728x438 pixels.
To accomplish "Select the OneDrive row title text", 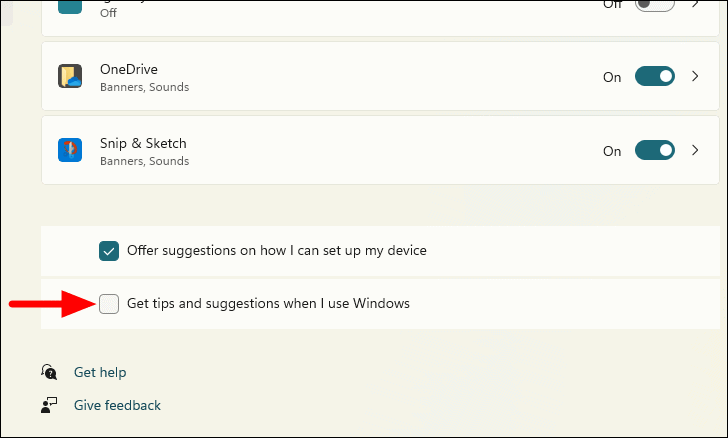I will tap(129, 69).
